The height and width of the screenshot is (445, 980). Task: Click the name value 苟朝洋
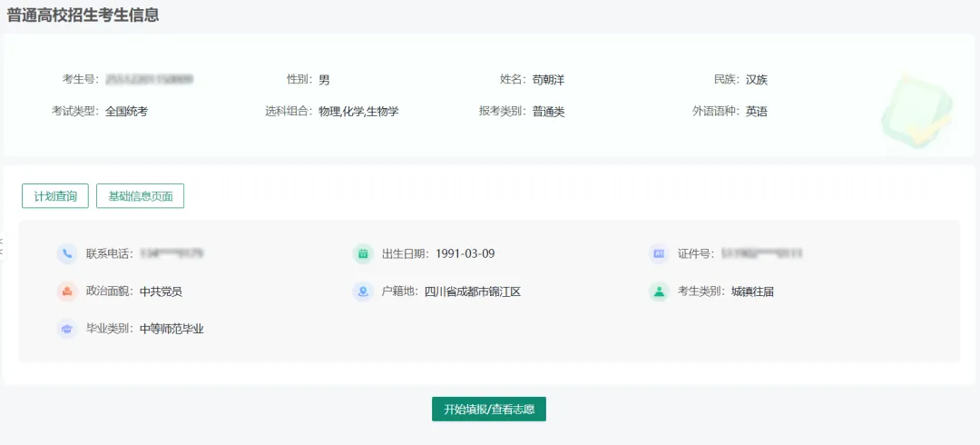548,80
